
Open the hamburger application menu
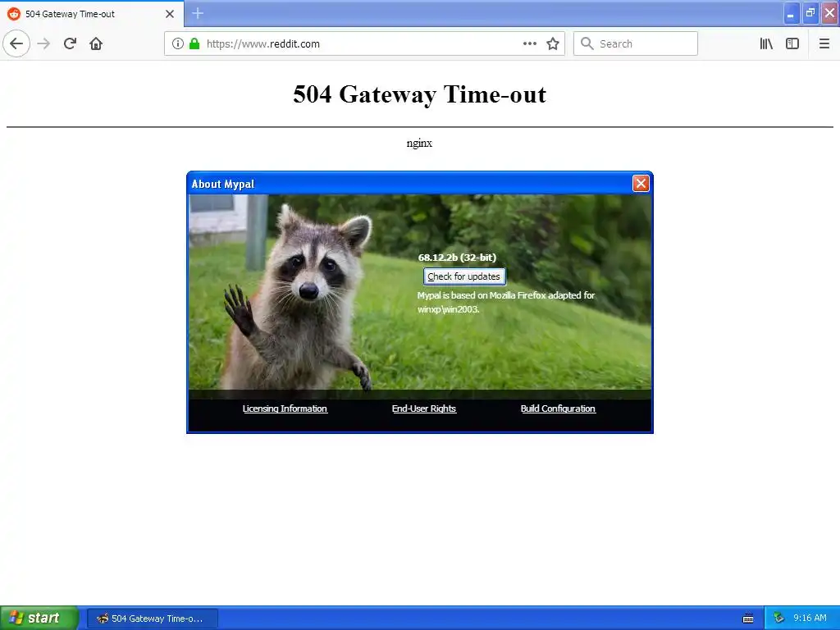(x=824, y=44)
